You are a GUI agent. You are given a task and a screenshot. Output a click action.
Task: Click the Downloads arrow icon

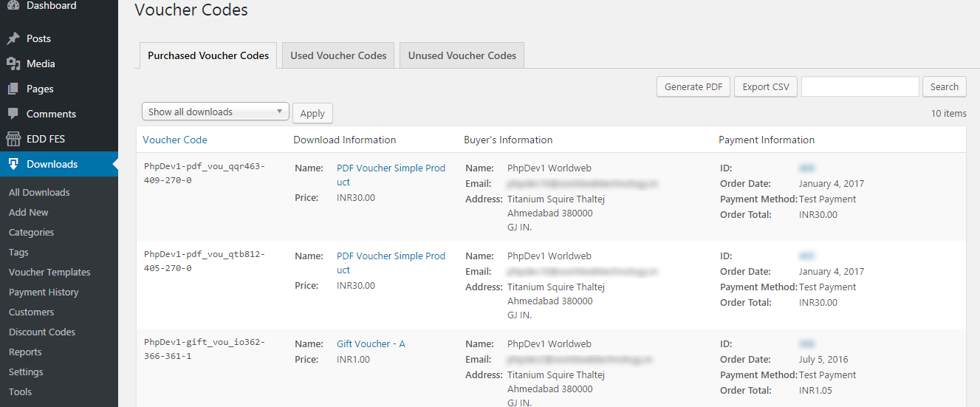[x=13, y=164]
